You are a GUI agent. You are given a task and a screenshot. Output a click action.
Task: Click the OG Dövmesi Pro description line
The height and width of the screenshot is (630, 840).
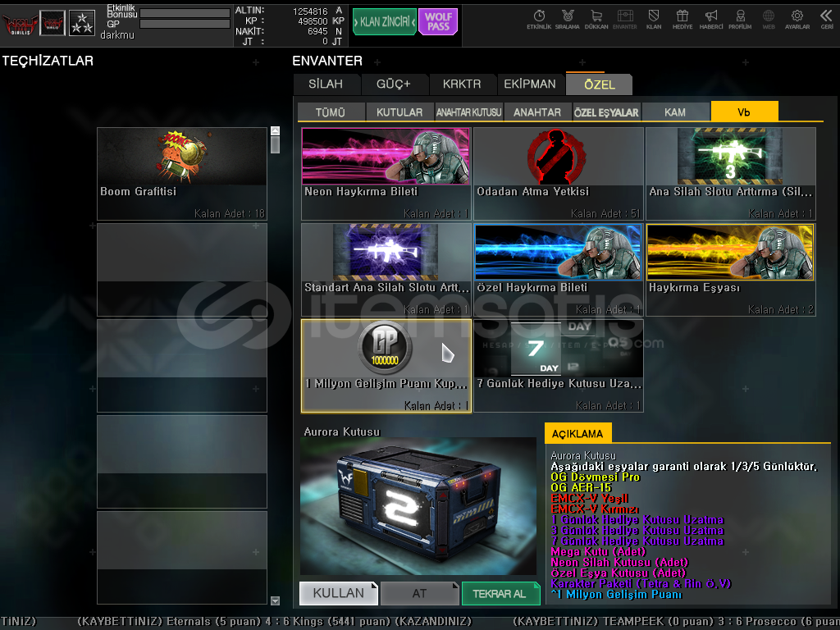596,477
